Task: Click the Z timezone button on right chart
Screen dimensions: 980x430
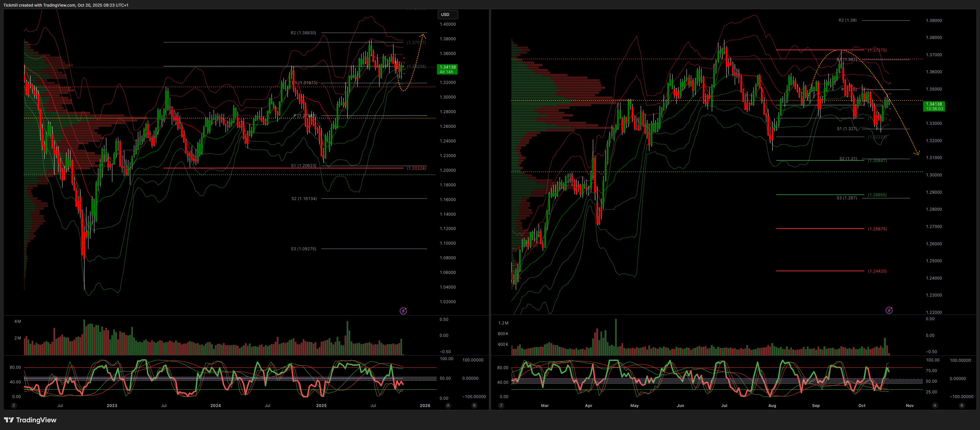Action: click(x=501, y=405)
